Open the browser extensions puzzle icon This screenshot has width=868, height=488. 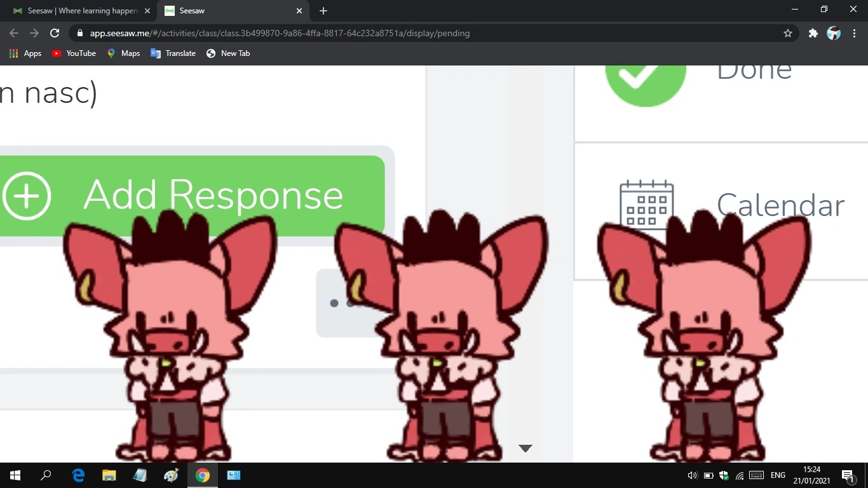coord(813,33)
